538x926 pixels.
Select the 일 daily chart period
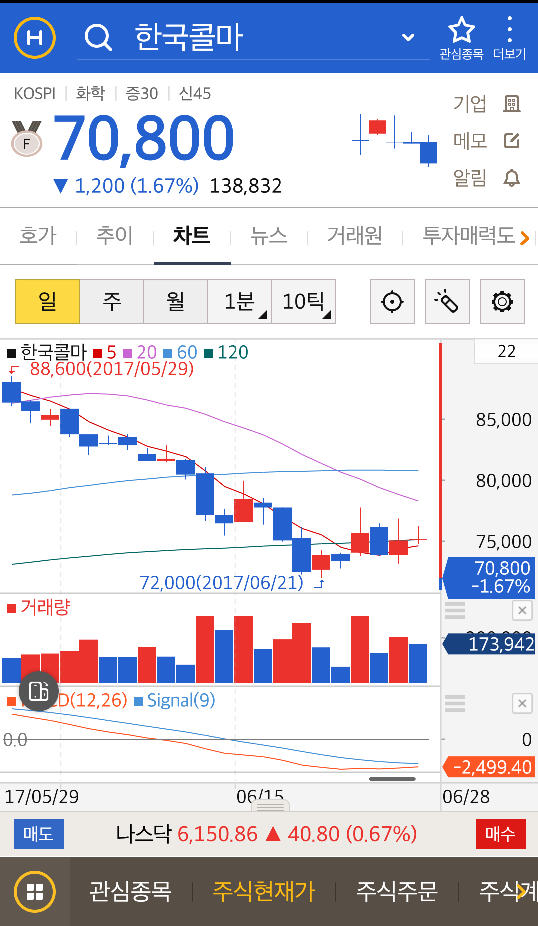[x=47, y=302]
